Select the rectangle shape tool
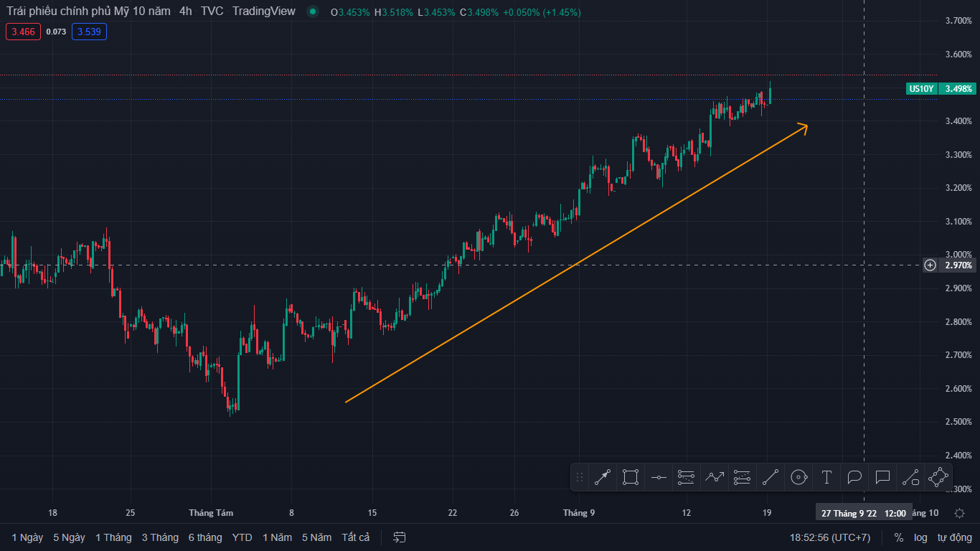The width and height of the screenshot is (980, 551). (631, 477)
